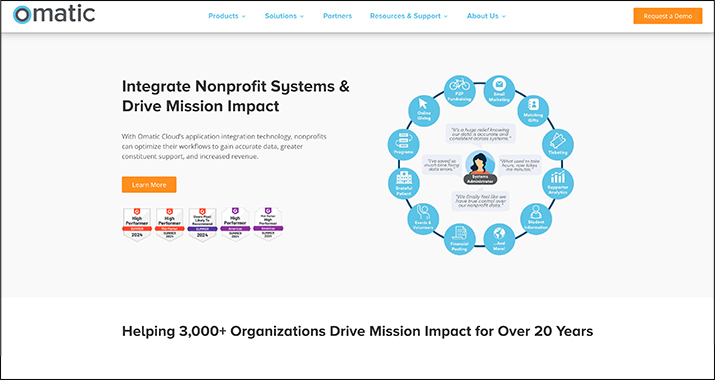Screen dimensions: 715x380
Task: Go to the Partners page
Action: [337, 16]
